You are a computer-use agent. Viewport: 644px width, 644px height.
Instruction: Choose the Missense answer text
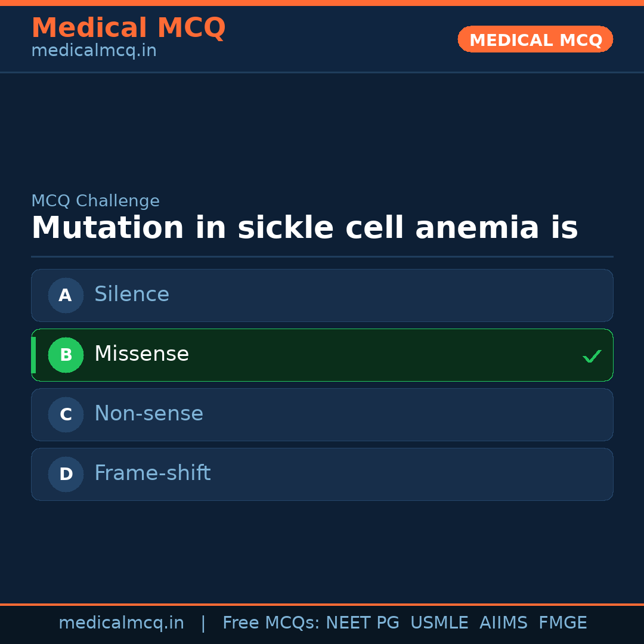point(142,354)
